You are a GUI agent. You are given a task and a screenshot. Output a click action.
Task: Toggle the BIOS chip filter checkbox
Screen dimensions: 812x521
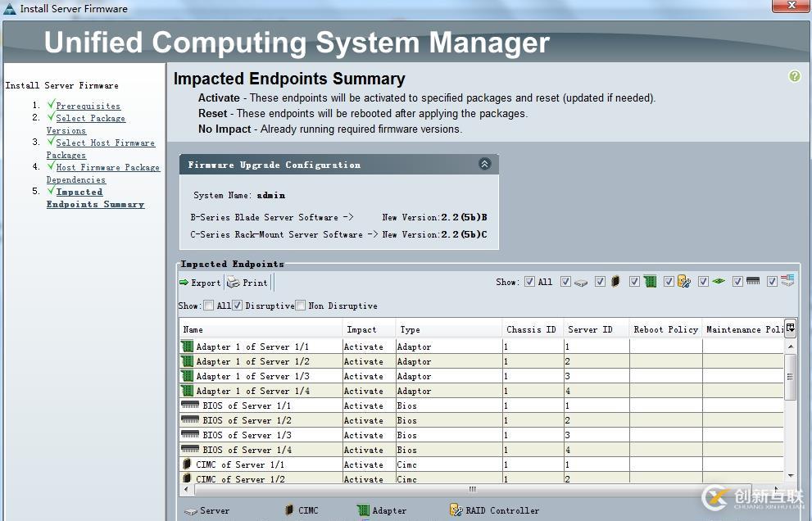pos(738,281)
